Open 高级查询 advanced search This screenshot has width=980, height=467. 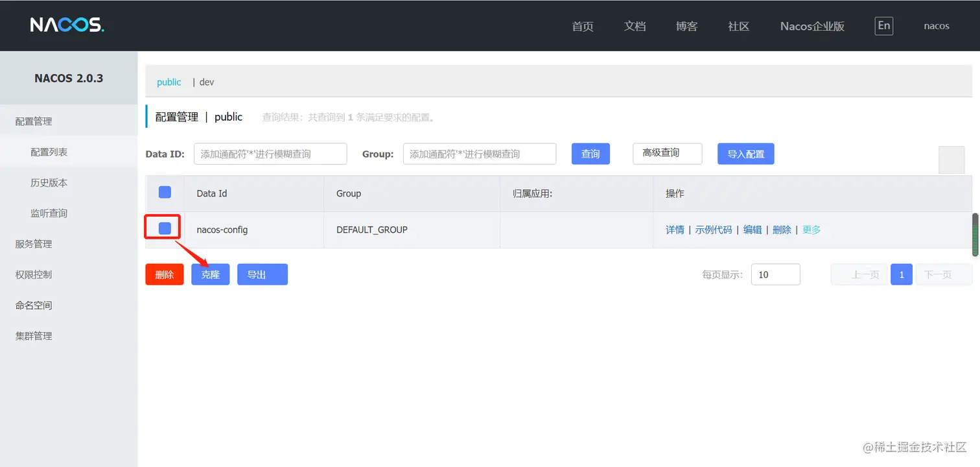(x=667, y=154)
